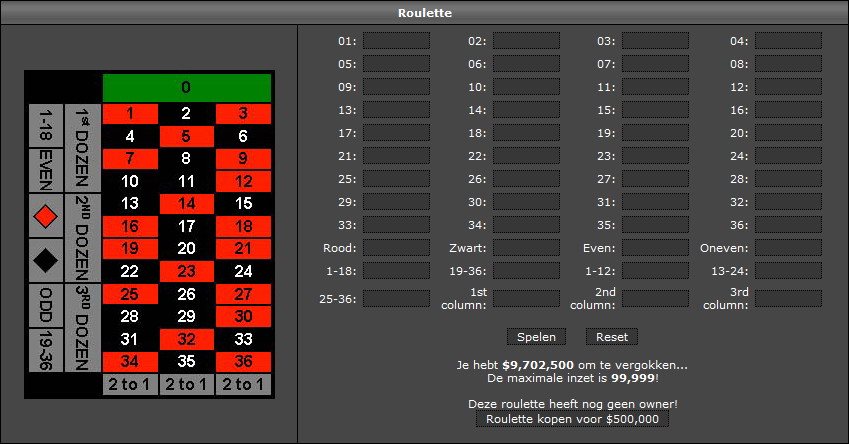Click red number 14 on the roulette board
Screen dimensions: 849x444
click(x=186, y=203)
